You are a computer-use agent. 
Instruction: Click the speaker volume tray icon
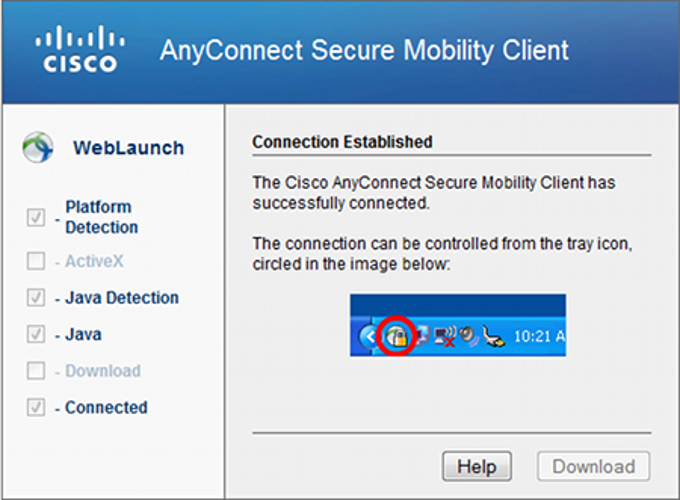point(468,337)
